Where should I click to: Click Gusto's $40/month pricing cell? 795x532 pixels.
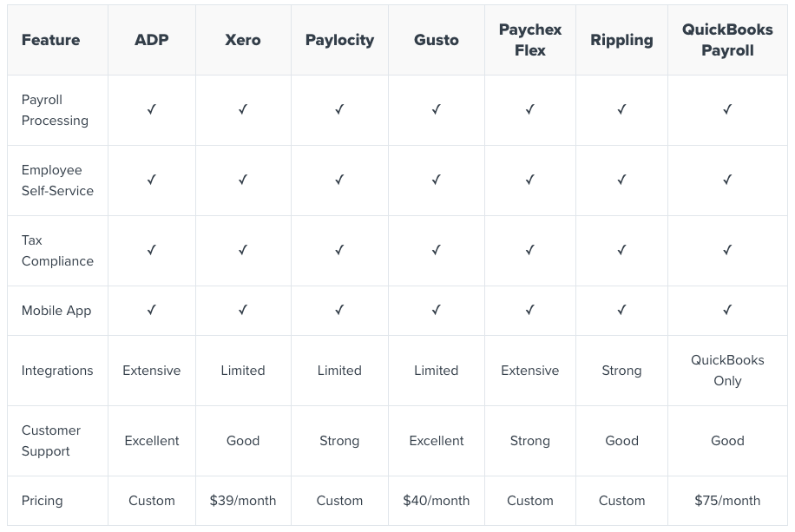(437, 501)
